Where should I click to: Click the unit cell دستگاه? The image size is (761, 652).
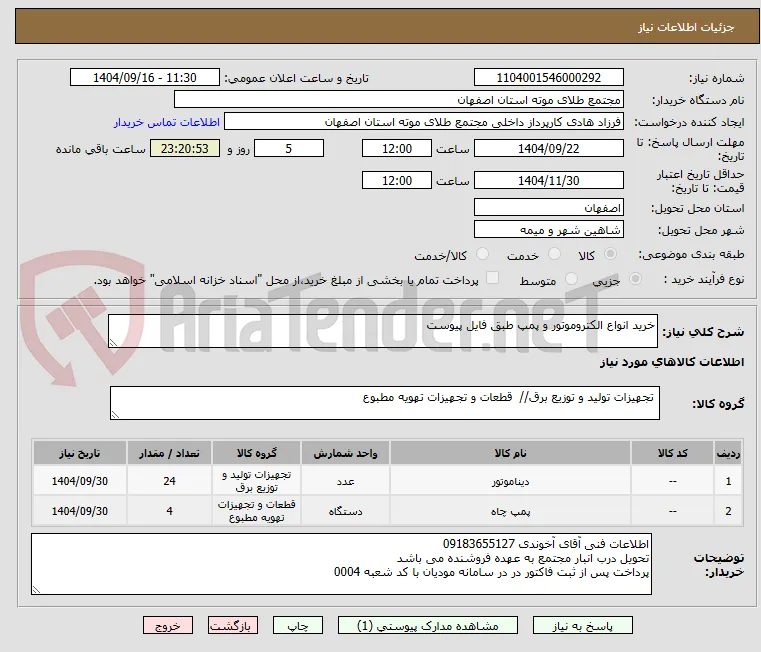(345, 511)
